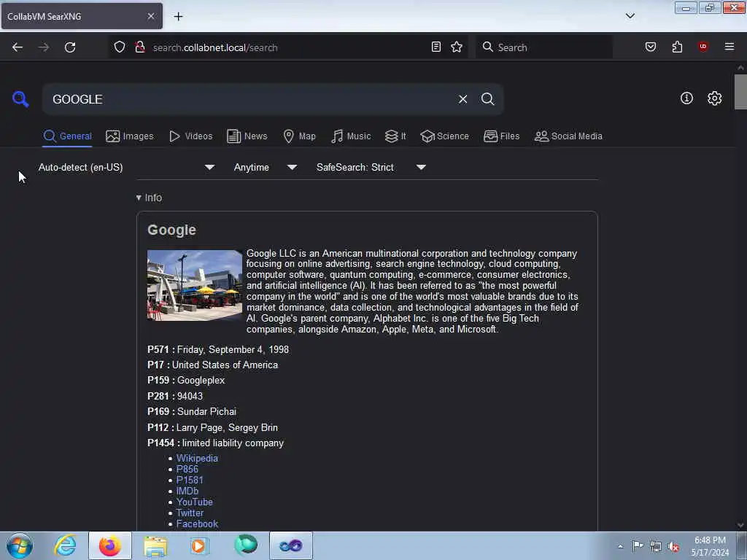747x560 pixels.
Task: Switch to the Music tab
Action: pyautogui.click(x=351, y=136)
